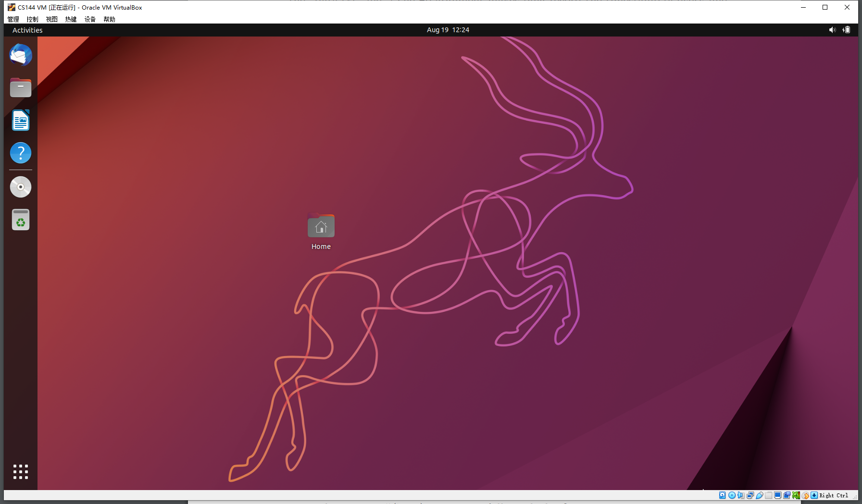The width and height of the screenshot is (862, 504).
Task: Click the keyboard capture arrow icon
Action: 814,495
